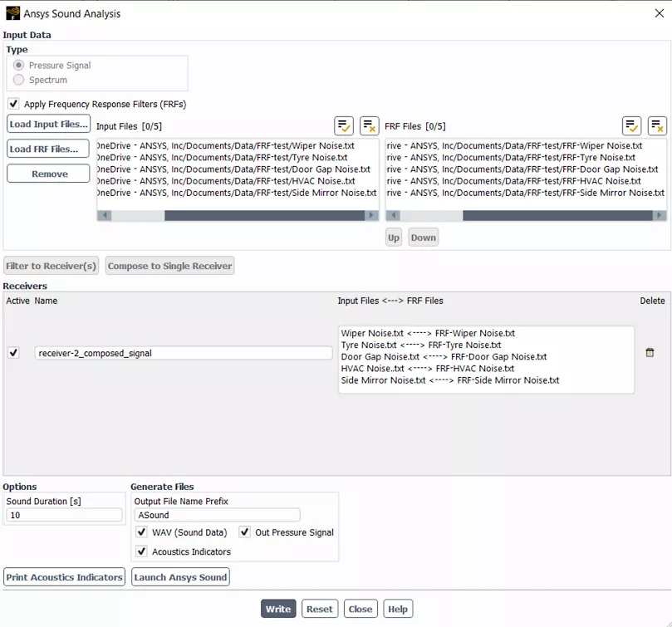Click Filter to Receiver(s) button
The height and width of the screenshot is (627, 672).
[x=51, y=266]
